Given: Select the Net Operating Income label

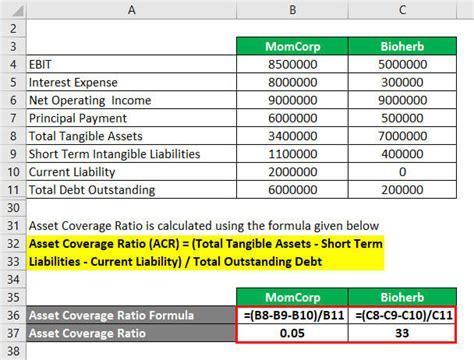Looking at the screenshot, I should 131,100.
